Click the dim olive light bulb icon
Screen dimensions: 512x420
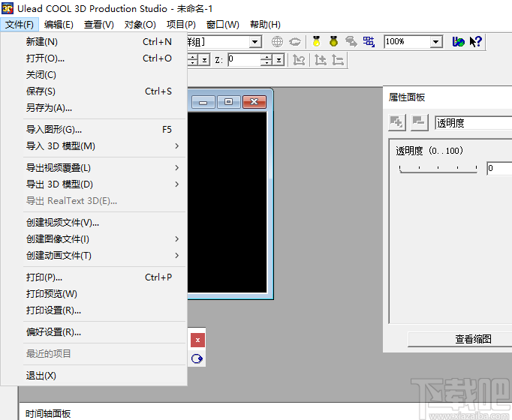coord(333,41)
